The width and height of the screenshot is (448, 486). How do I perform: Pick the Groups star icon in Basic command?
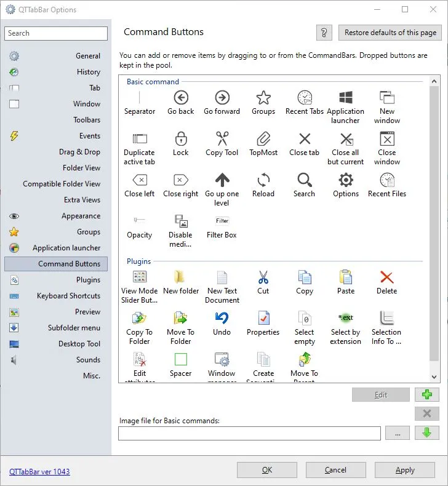263,98
